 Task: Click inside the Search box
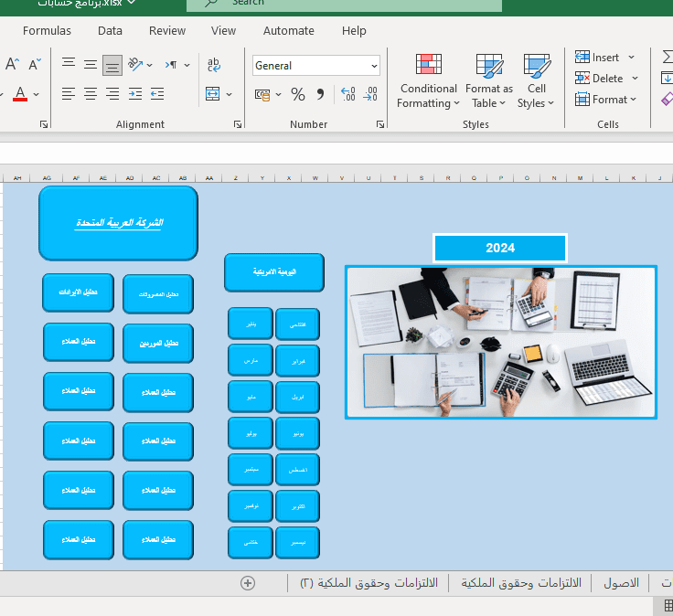344,4
